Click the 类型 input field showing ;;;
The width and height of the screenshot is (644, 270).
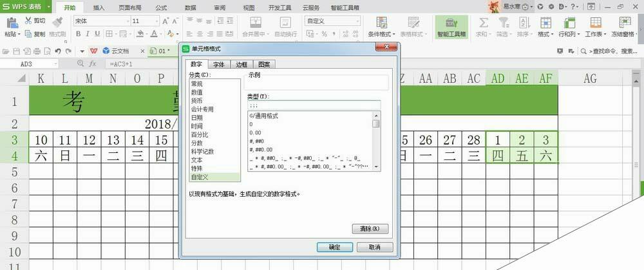tap(314, 105)
